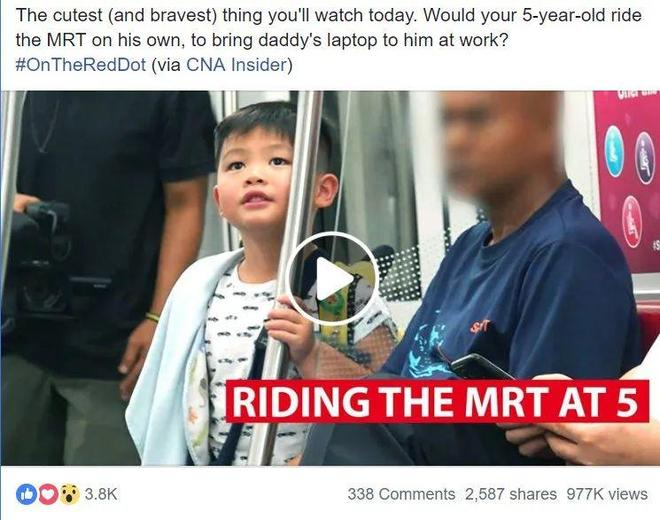View the 338 Comments
The image size is (660, 520).
401,494
